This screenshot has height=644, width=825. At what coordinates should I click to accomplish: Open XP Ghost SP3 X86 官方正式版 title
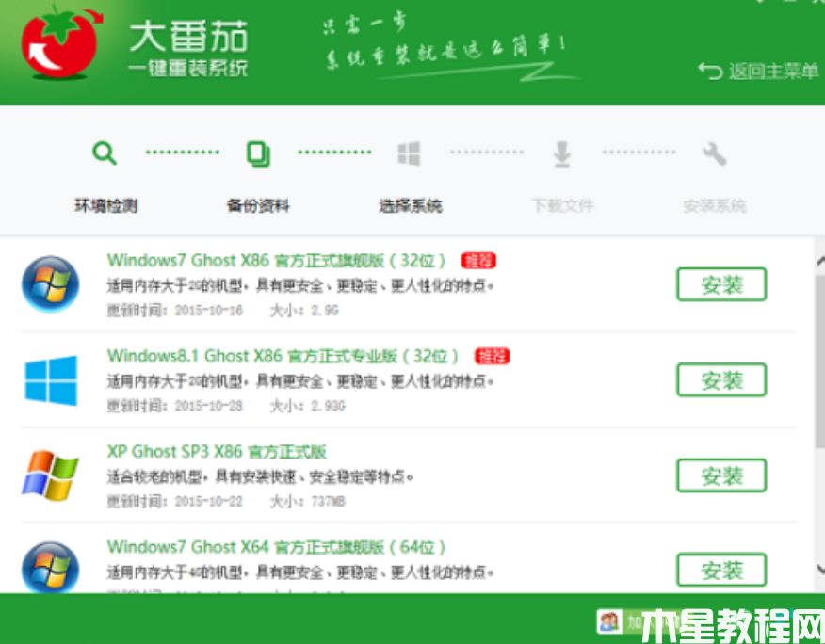pyautogui.click(x=217, y=451)
